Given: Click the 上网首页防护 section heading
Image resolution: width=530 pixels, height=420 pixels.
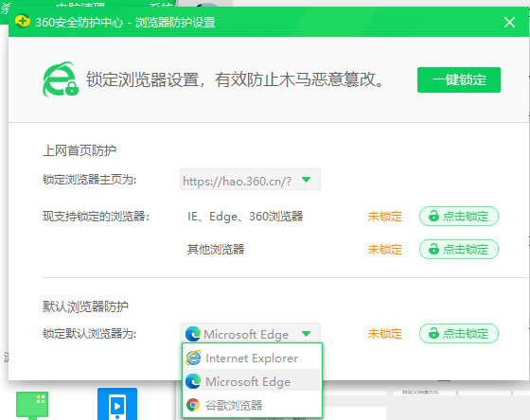Looking at the screenshot, I should pos(79,150).
